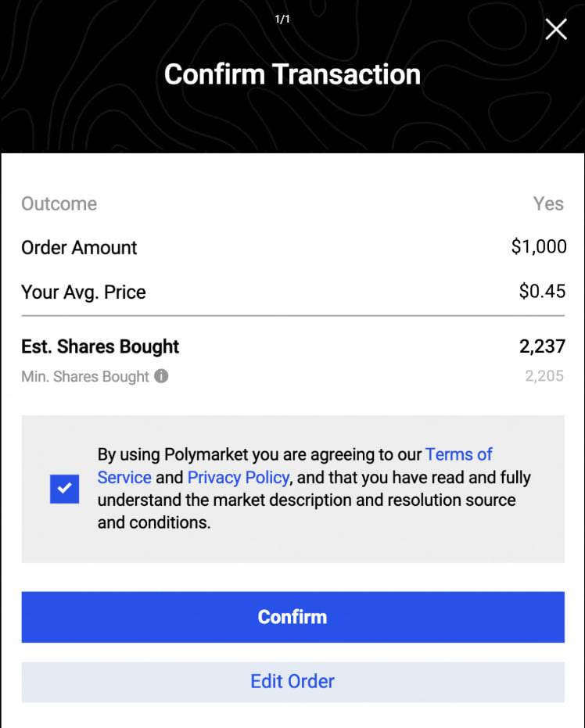Open the Privacy Policy link

coord(239,477)
